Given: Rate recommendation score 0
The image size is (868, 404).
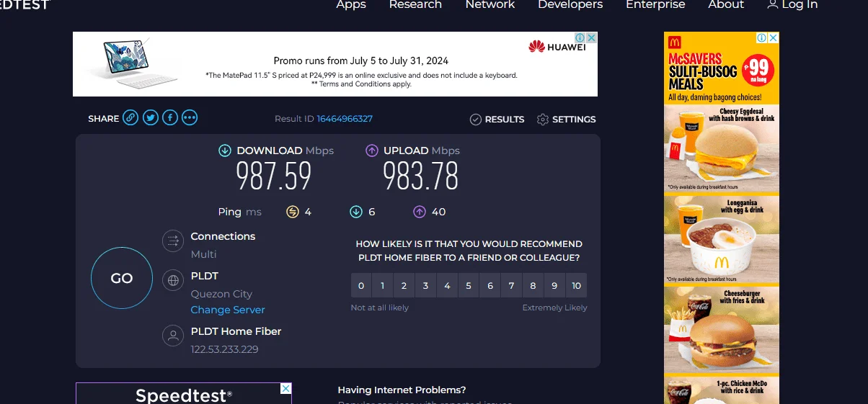Looking at the screenshot, I should [x=361, y=286].
